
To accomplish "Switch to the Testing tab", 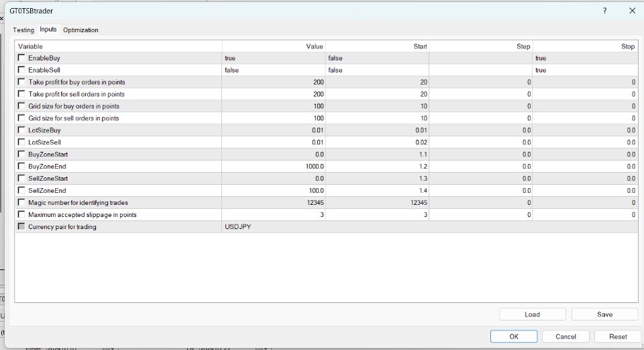I will tap(23, 30).
